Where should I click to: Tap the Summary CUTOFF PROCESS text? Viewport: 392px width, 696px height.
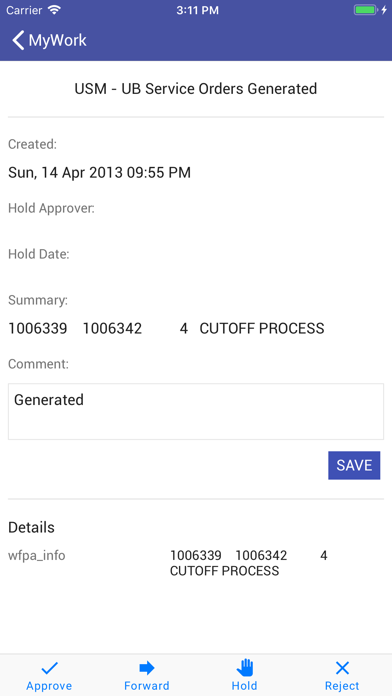click(262, 329)
